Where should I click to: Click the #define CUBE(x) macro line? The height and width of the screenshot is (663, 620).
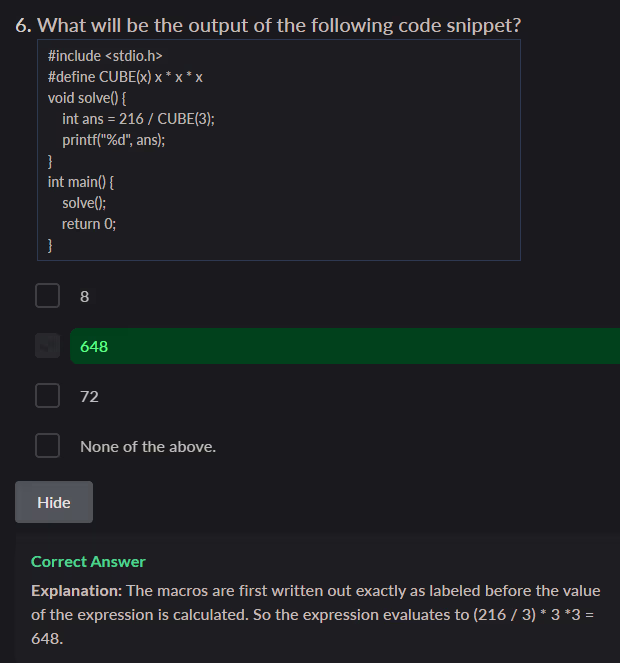(x=125, y=76)
